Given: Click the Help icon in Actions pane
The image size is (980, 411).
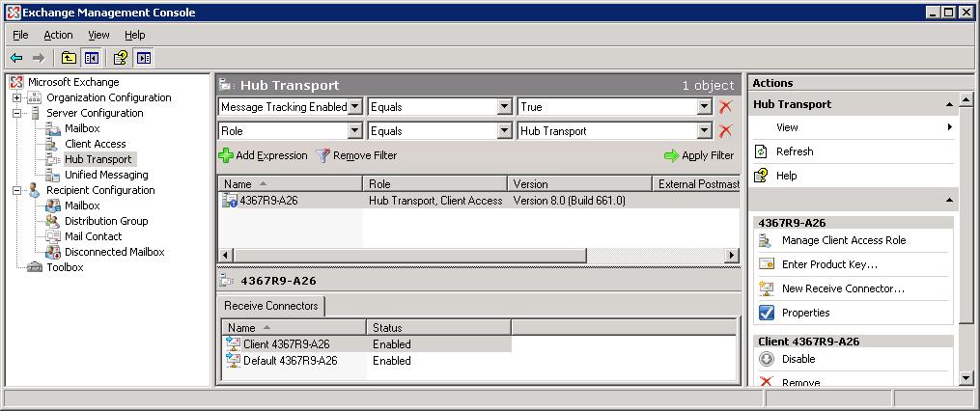Looking at the screenshot, I should (x=761, y=176).
